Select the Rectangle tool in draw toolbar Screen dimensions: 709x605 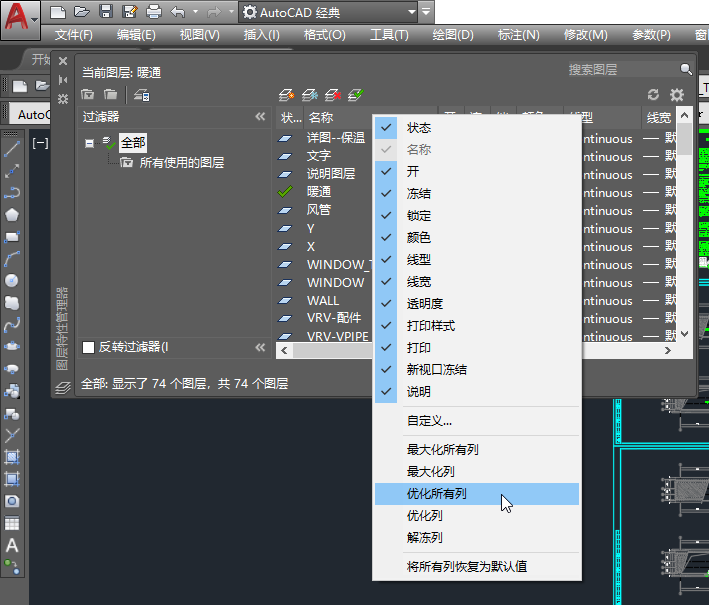click(x=12, y=237)
